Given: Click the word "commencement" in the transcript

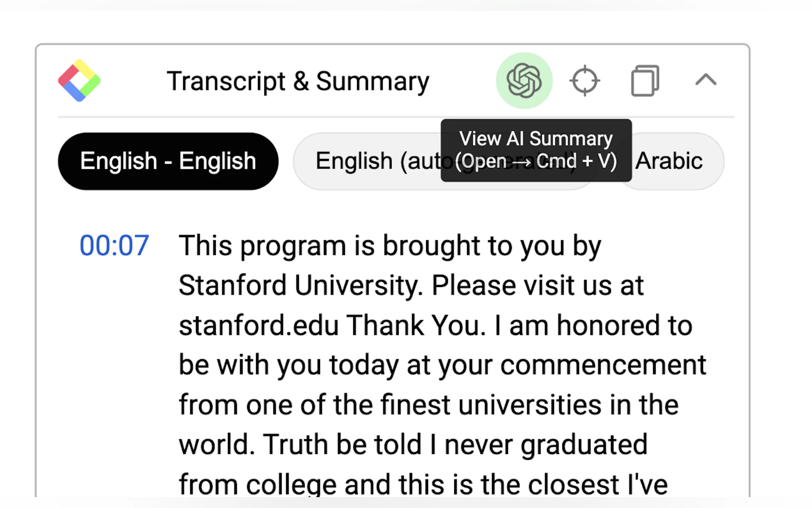Looking at the screenshot, I should coord(603,365).
